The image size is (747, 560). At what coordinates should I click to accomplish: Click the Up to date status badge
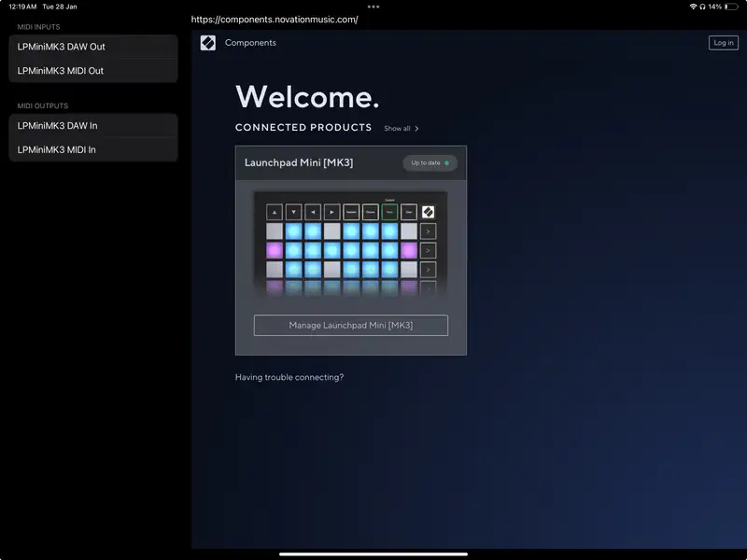[x=430, y=162]
